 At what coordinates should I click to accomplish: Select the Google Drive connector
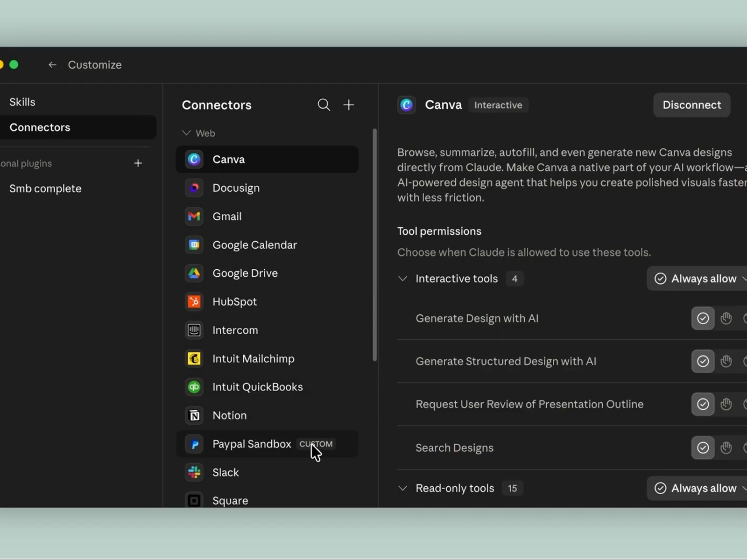pyautogui.click(x=267, y=273)
